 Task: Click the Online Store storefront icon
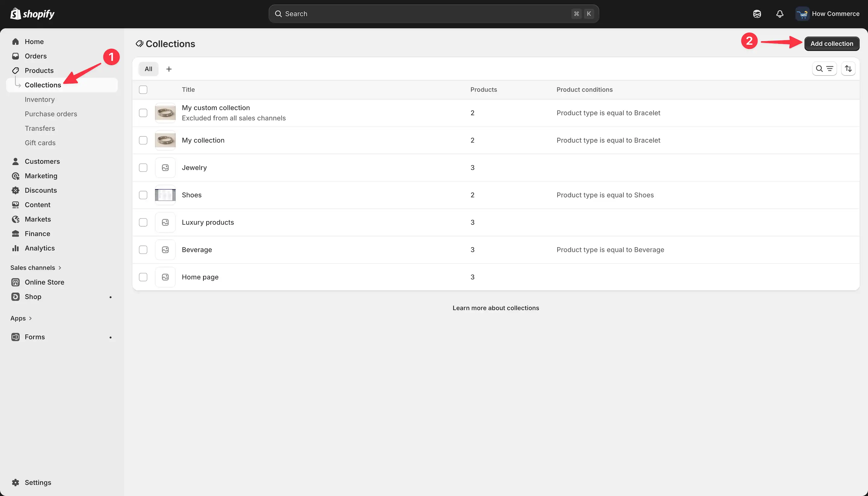pyautogui.click(x=15, y=282)
